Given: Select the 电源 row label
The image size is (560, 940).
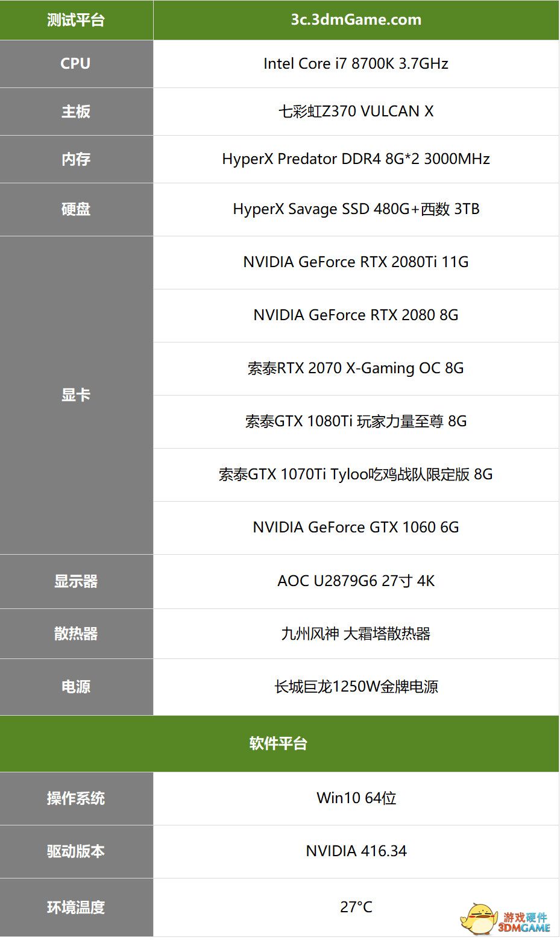Looking at the screenshot, I should (x=77, y=687).
